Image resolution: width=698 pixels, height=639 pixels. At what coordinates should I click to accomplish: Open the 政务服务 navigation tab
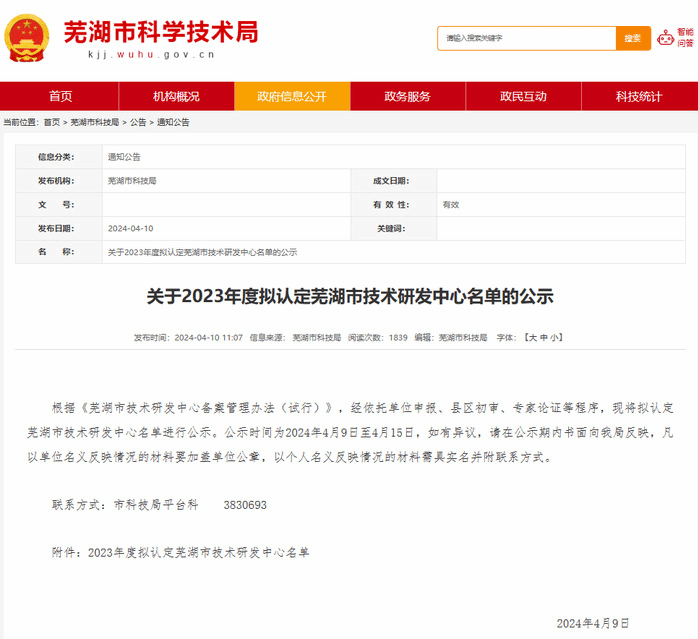pyautogui.click(x=407, y=96)
